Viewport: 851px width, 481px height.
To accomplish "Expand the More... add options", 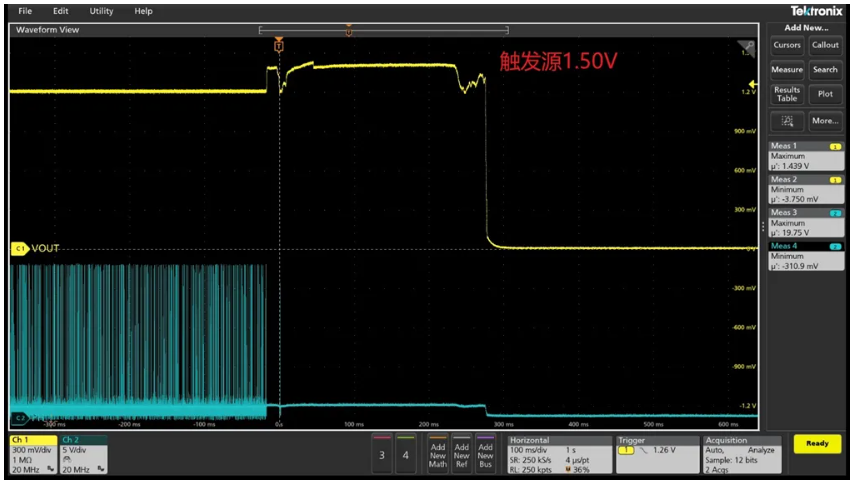I will tap(825, 121).
